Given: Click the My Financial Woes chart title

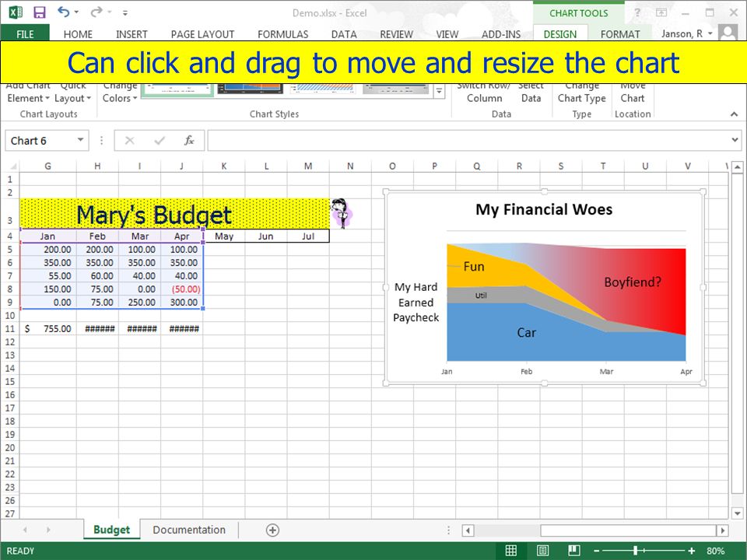Looking at the screenshot, I should 544,209.
